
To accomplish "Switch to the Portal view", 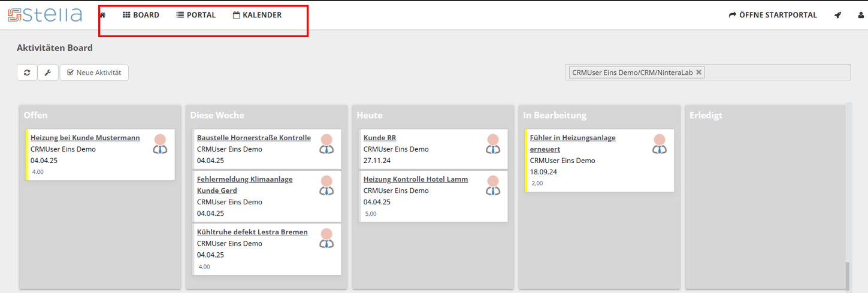I will coord(196,15).
